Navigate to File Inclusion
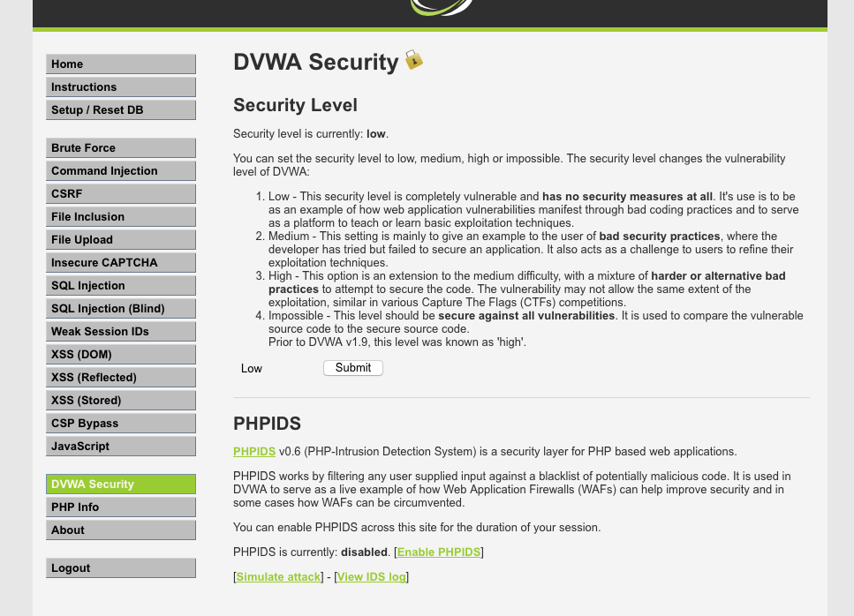Screen dimensions: 854x616 click(121, 216)
